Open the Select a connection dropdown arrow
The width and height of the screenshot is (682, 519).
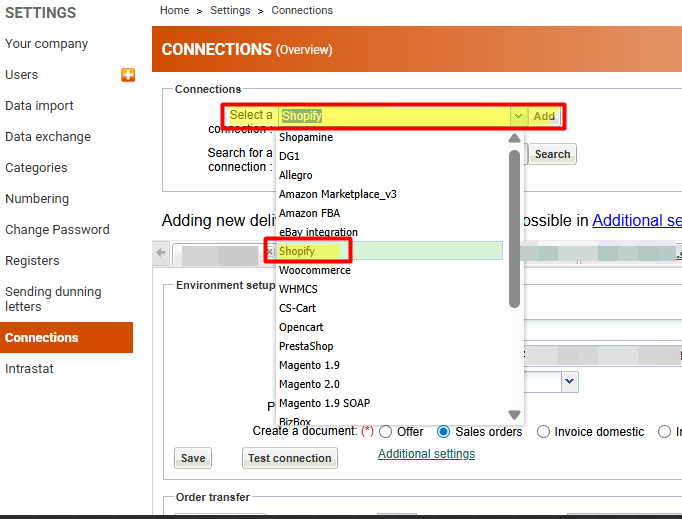[518, 116]
